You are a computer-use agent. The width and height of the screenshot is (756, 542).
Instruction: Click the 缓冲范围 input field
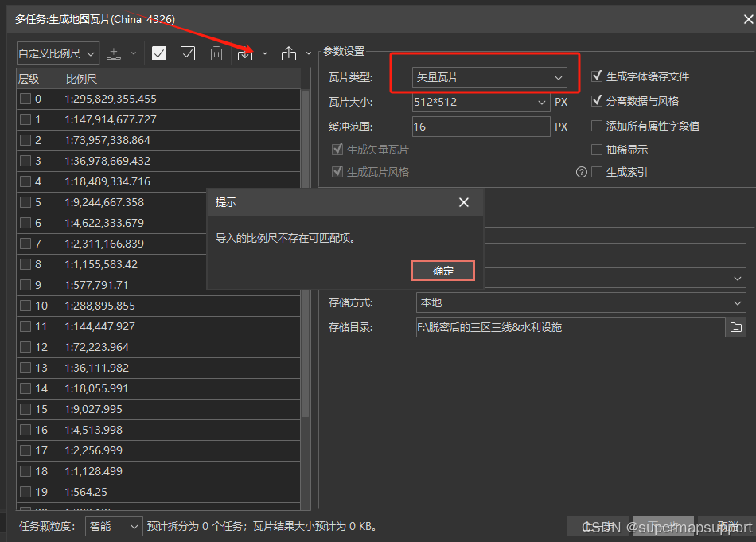481,127
